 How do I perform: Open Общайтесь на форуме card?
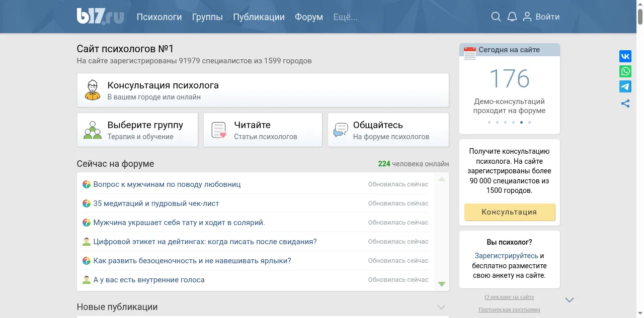pos(388,130)
